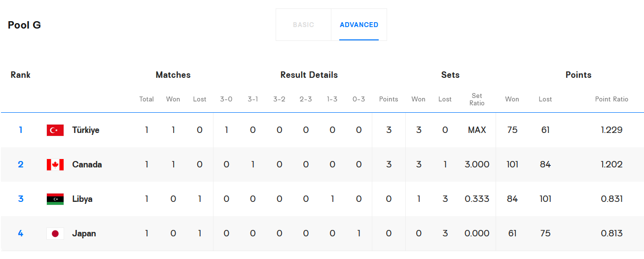The width and height of the screenshot is (644, 259).
Task: Select the ADVANCED tab
Action: pyautogui.click(x=359, y=25)
